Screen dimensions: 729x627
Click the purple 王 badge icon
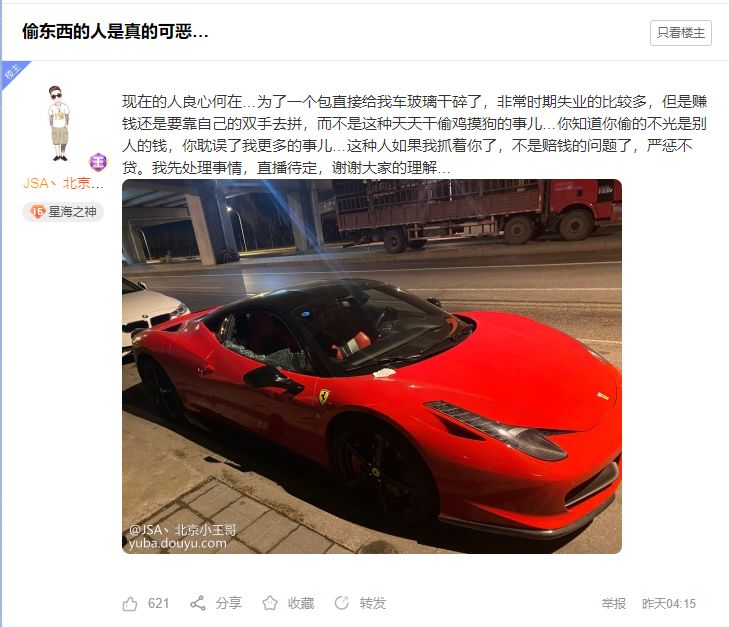[x=98, y=162]
